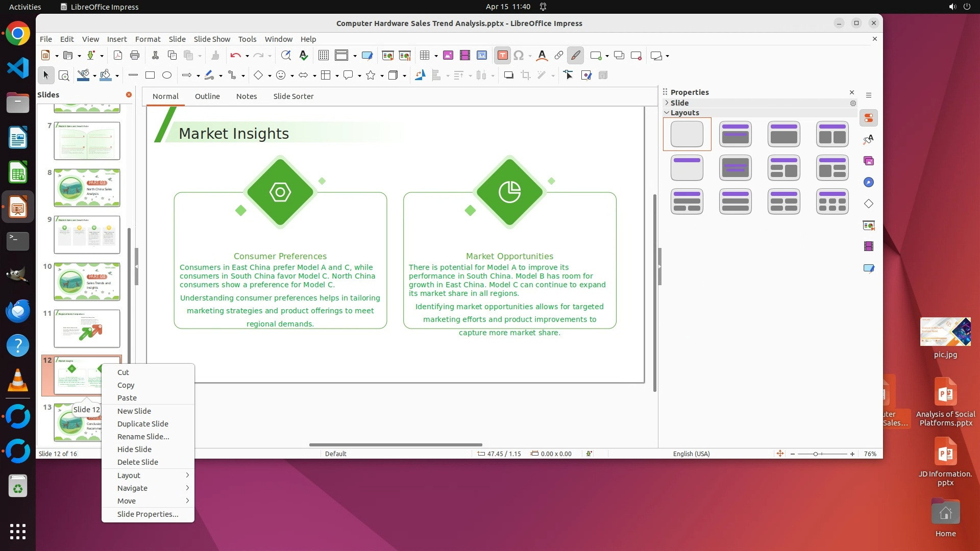The width and height of the screenshot is (980, 551).
Task: Choose Duplicate Slide from context menu
Action: (x=143, y=424)
